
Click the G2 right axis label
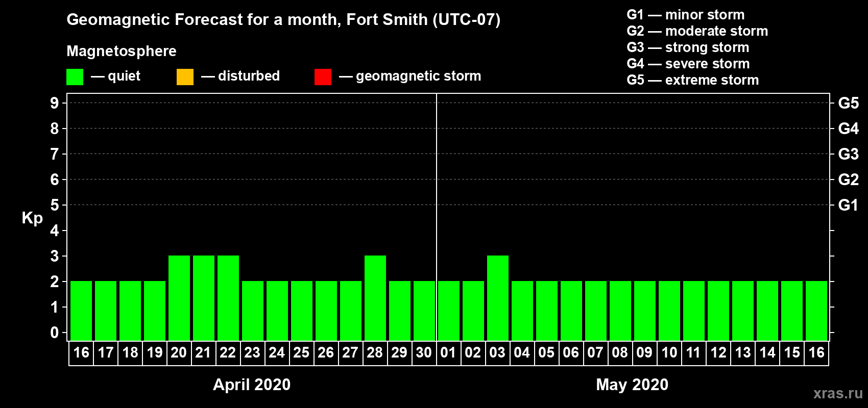tap(848, 180)
